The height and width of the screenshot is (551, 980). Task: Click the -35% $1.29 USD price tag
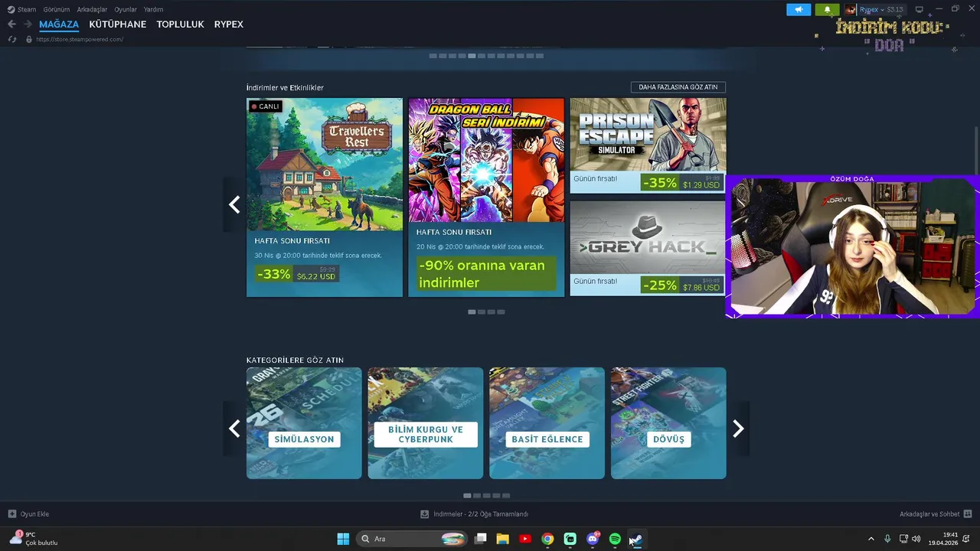pyautogui.click(x=681, y=183)
